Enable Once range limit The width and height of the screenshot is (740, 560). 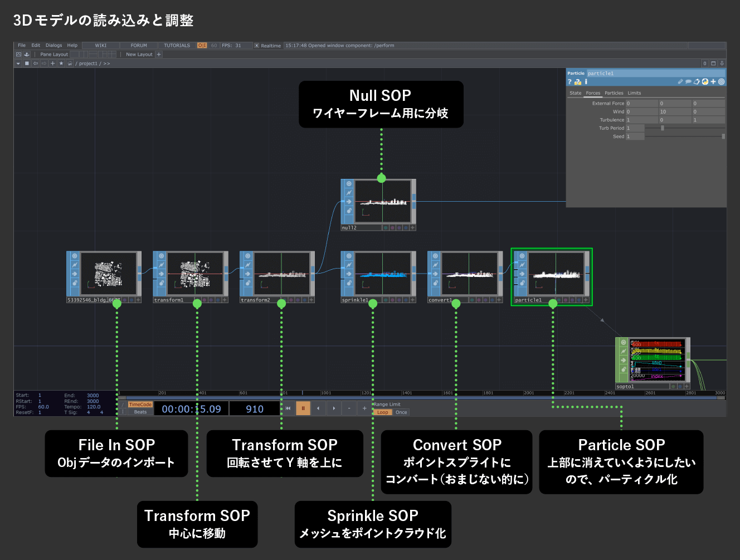pos(401,412)
